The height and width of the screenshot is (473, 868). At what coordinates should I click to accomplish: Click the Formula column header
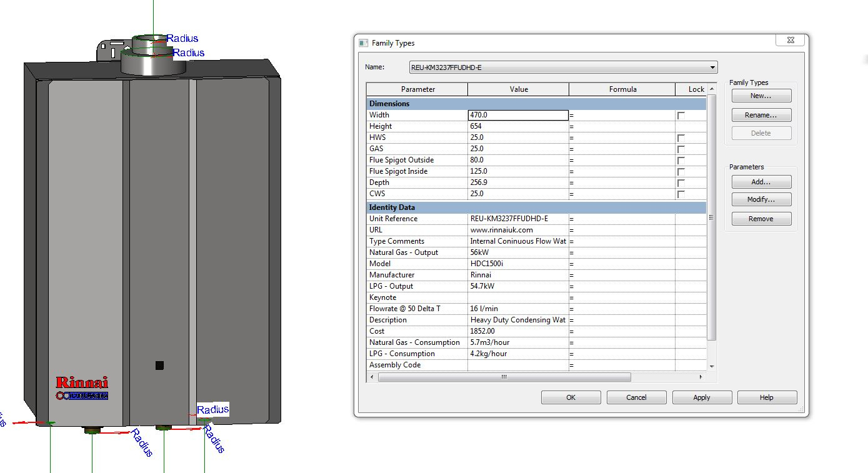pos(622,89)
